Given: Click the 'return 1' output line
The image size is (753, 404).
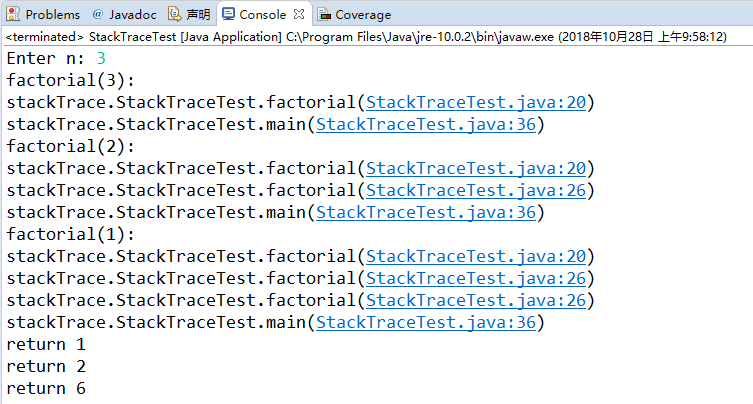Looking at the screenshot, I should (46, 344).
